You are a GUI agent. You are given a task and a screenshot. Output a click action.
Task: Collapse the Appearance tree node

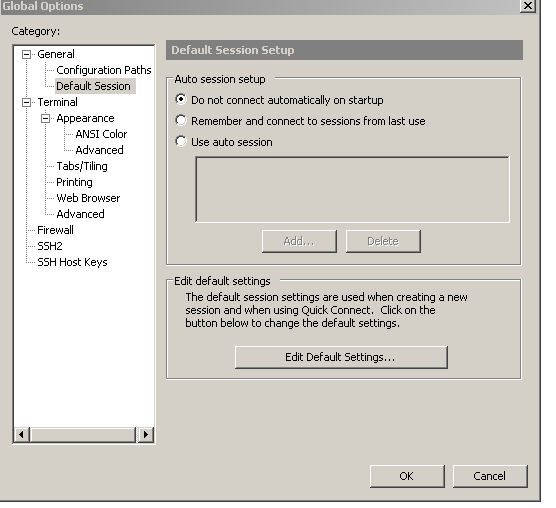[x=45, y=118]
